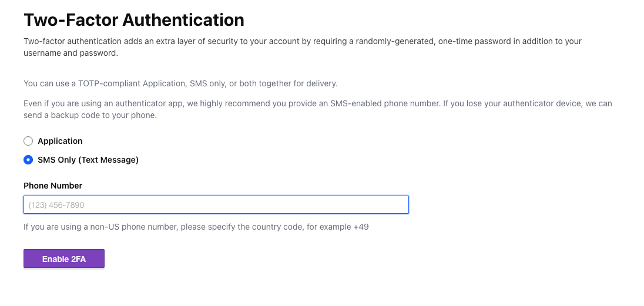644x306 pixels.
Task: Focus the Phone Number input field
Action: coord(216,205)
